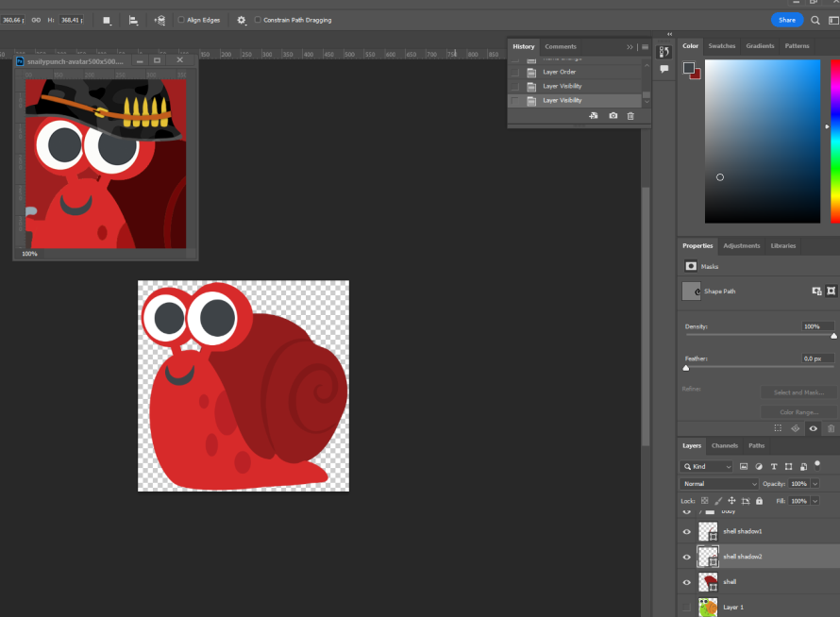Switch to the Adjustments tab
Image resolution: width=840 pixels, height=617 pixels.
pos(742,246)
